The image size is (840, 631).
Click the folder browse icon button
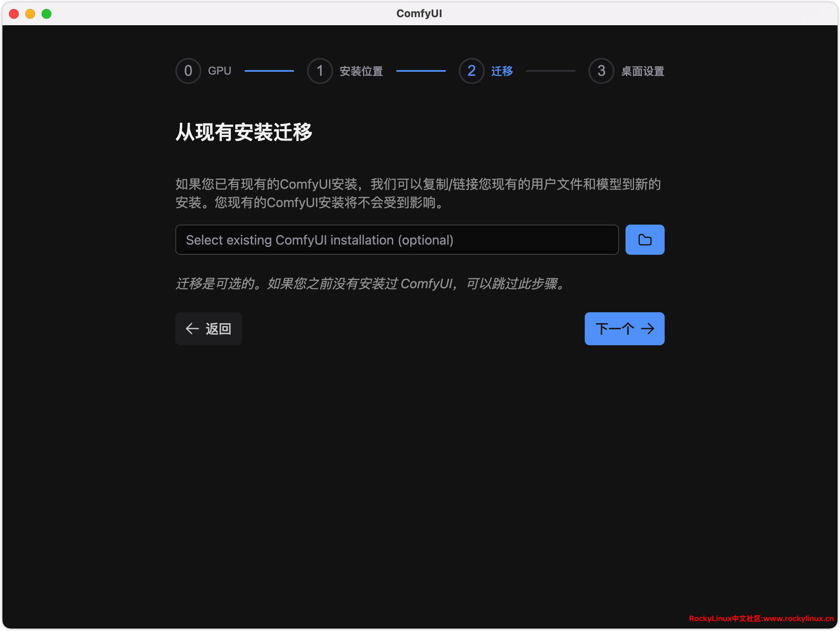coord(645,240)
